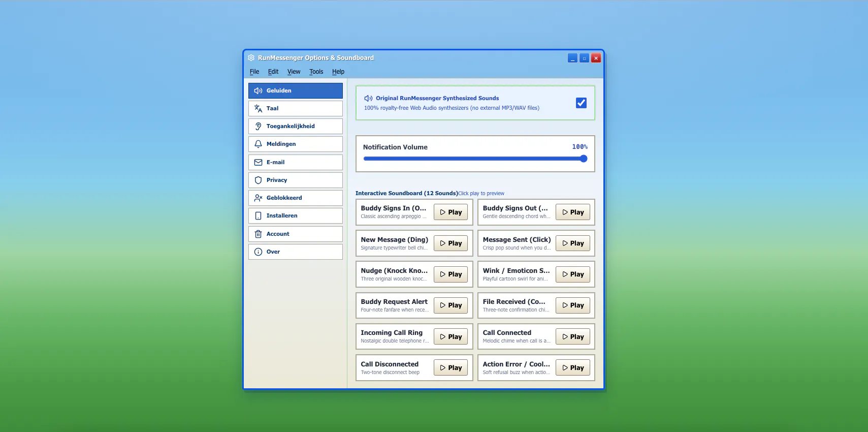Show the Over section
This screenshot has height=432, width=868.
(x=296, y=252)
